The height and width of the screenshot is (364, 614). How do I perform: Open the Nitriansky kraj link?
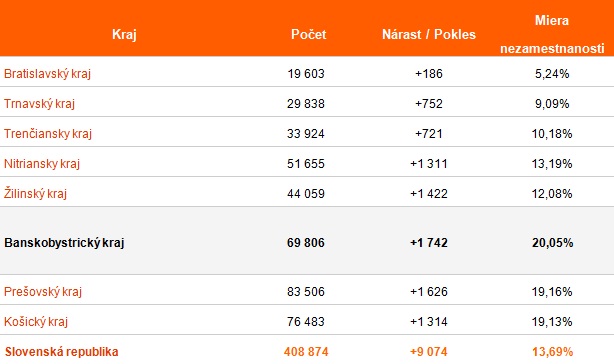tap(42, 164)
